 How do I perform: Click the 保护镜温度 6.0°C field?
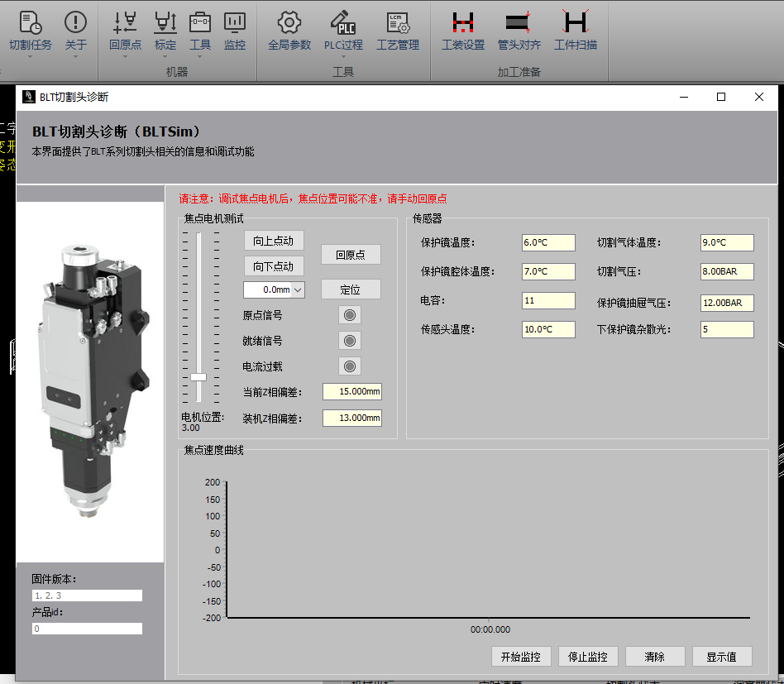point(548,242)
